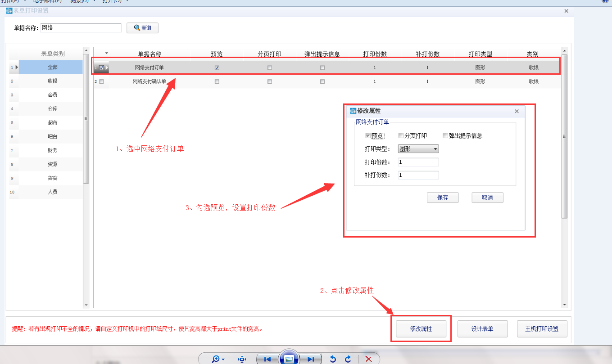Click the 打印份数 column header
The width and height of the screenshot is (612, 364).
click(375, 54)
